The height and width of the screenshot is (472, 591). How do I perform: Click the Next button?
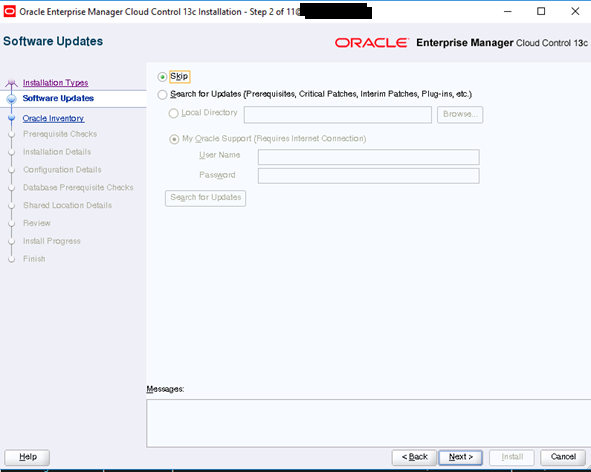pyautogui.click(x=461, y=457)
